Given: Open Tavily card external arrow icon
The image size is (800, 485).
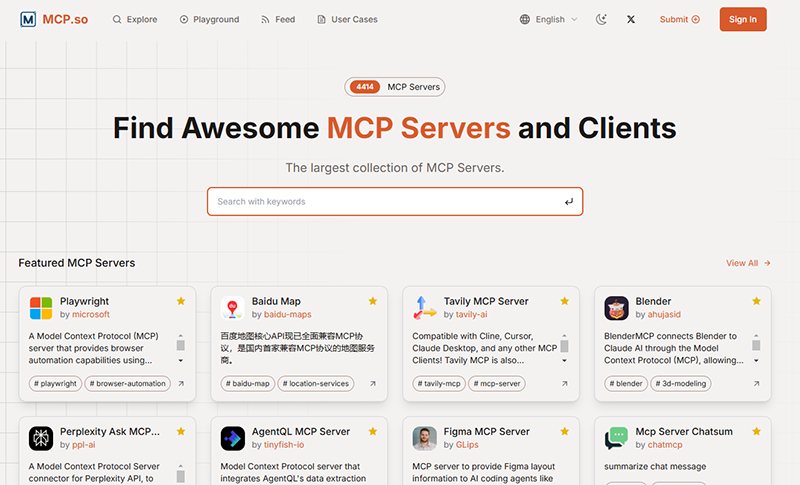Looking at the screenshot, I should click(x=565, y=384).
